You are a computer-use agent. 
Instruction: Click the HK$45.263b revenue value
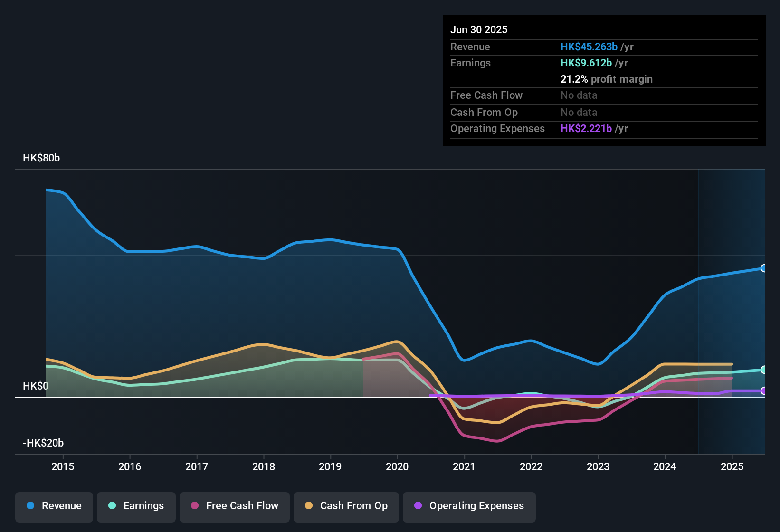(589, 47)
